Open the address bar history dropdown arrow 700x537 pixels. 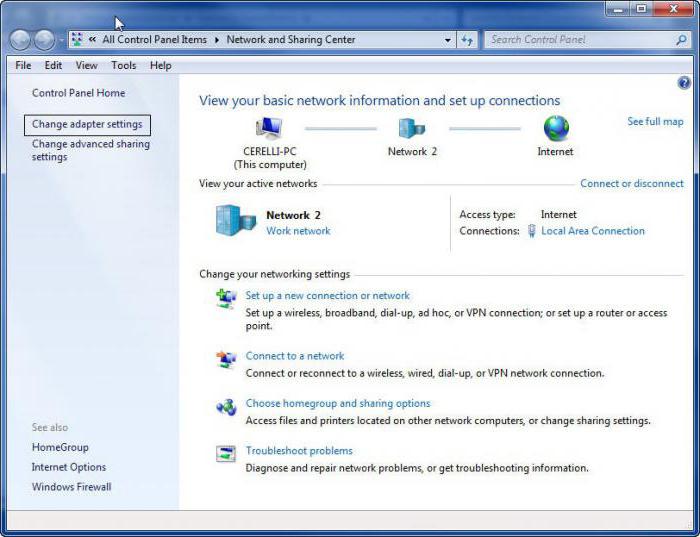[448, 40]
